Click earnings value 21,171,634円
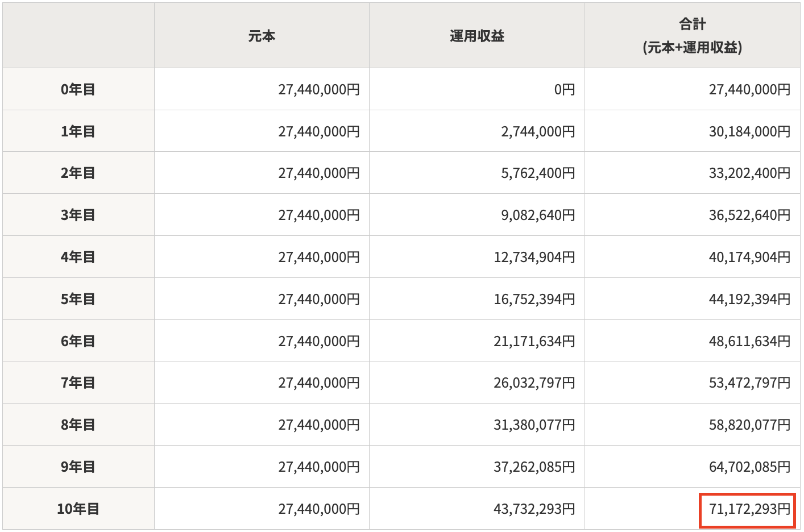804x532 pixels. tap(534, 341)
